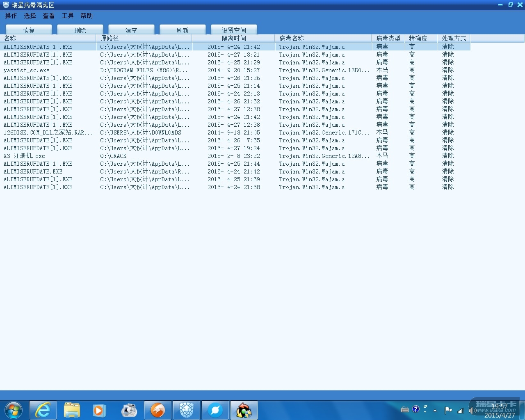Launch Internet Explorer from the taskbar
The width and height of the screenshot is (525, 420).
pos(43,410)
